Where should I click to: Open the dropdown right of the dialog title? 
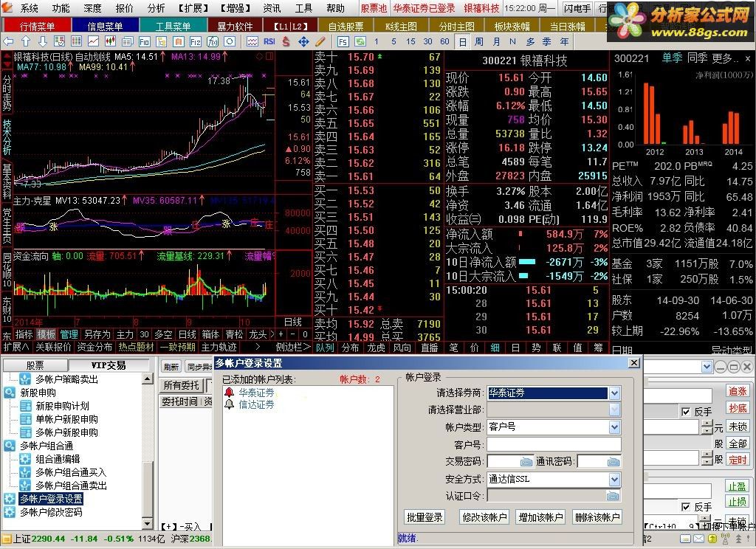[707, 367]
